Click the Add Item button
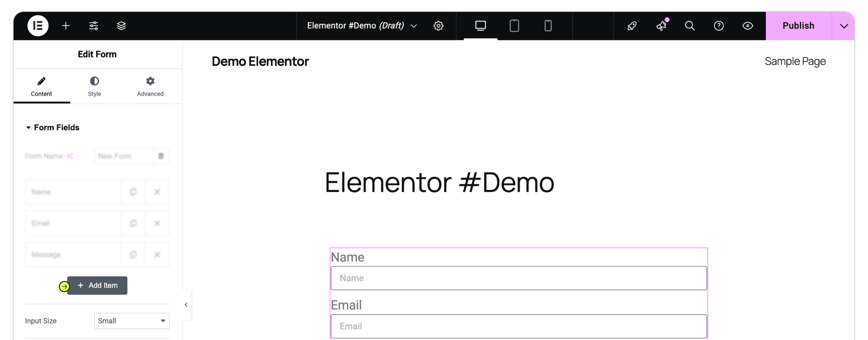The image size is (868, 340). pos(97,286)
